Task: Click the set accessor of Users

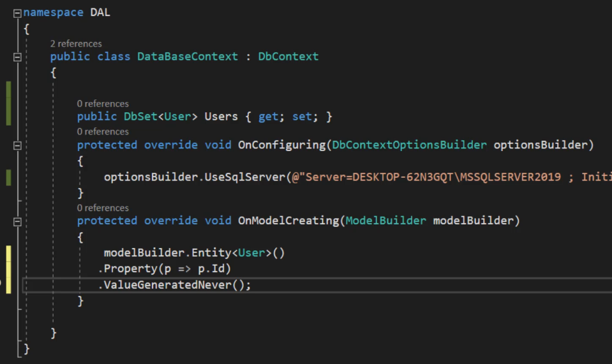Action: tap(302, 117)
